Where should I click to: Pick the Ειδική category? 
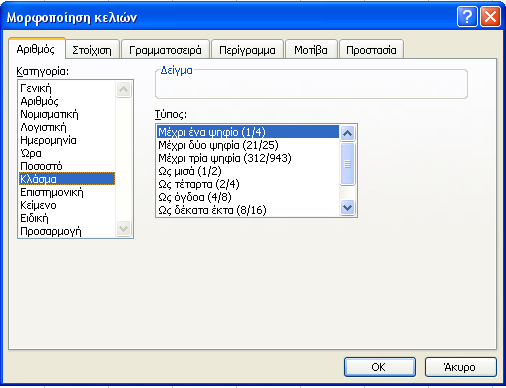coord(67,218)
